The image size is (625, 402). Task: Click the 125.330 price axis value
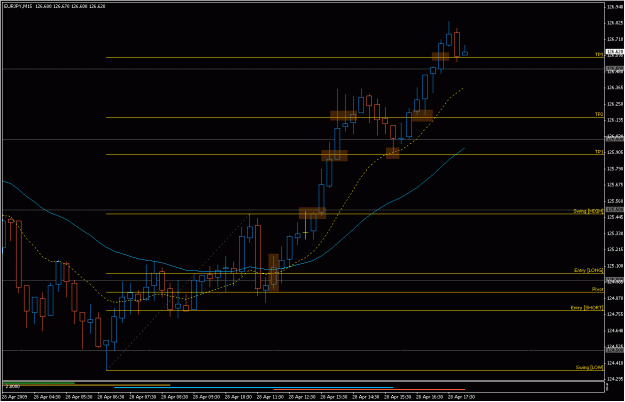[x=615, y=233]
